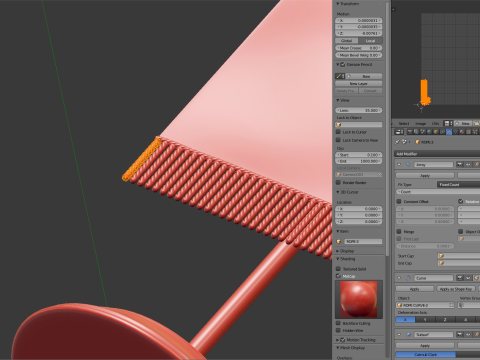
Task: Collapse the 3D Cursor panel
Action: (338, 192)
